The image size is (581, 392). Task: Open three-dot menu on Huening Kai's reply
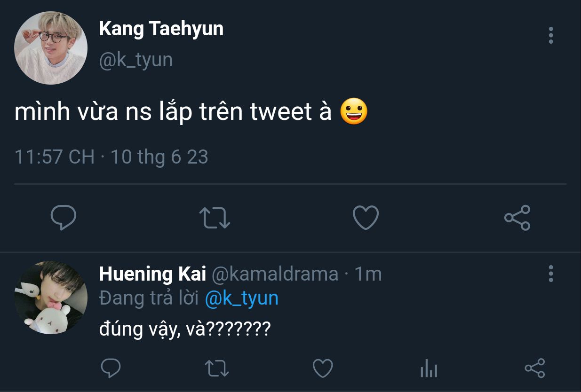coord(551,274)
